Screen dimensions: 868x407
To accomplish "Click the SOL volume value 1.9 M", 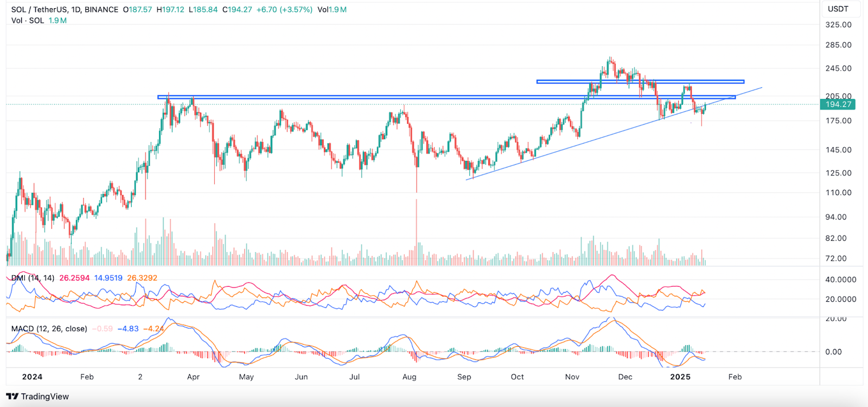I will [58, 21].
